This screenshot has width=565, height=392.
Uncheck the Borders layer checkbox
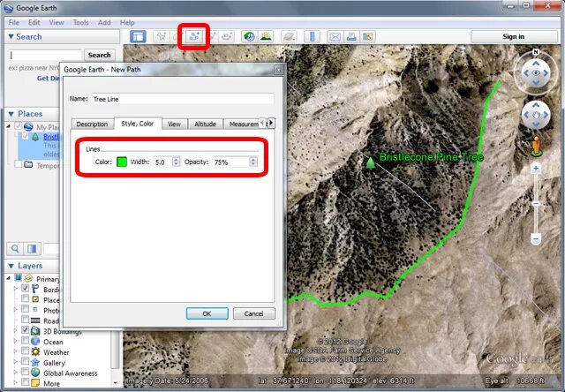25,288
